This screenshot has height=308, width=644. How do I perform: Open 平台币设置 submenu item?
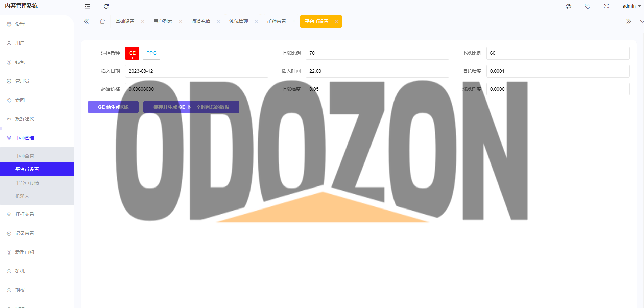[37, 169]
